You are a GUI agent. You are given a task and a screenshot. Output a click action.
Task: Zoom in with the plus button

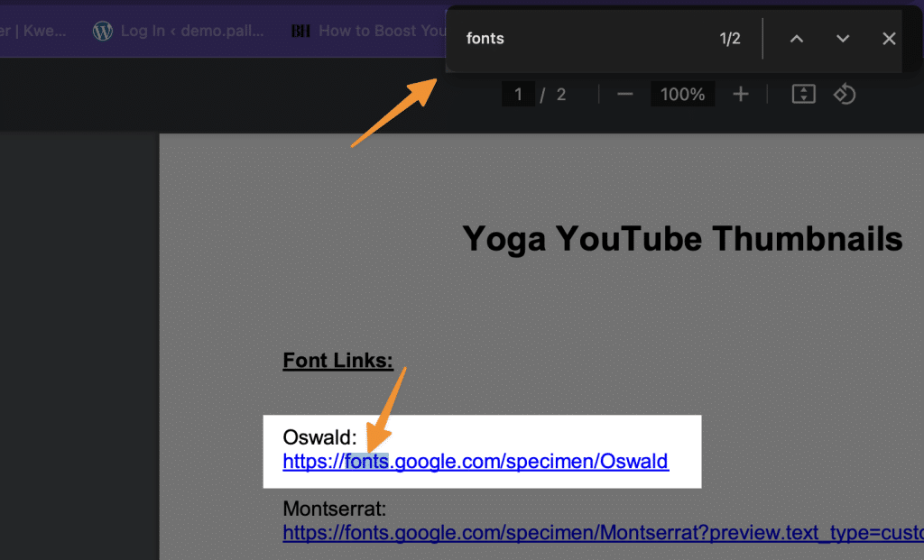[741, 95]
